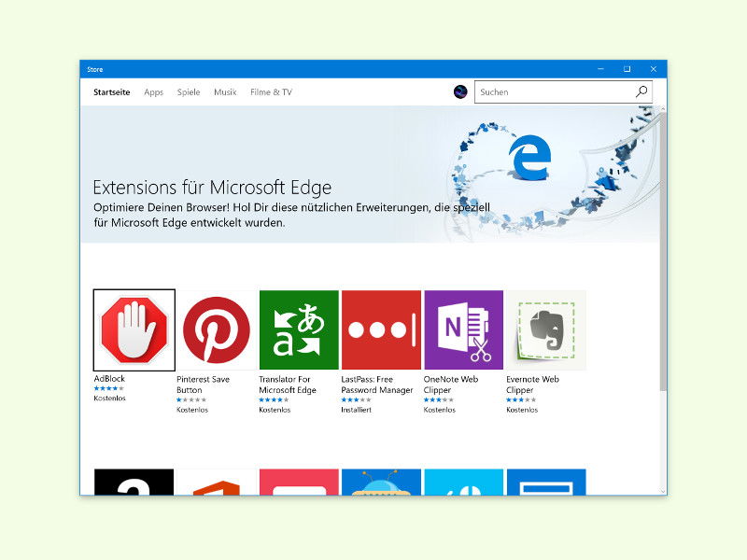Open the Pinterest Save Button icon

[217, 330]
